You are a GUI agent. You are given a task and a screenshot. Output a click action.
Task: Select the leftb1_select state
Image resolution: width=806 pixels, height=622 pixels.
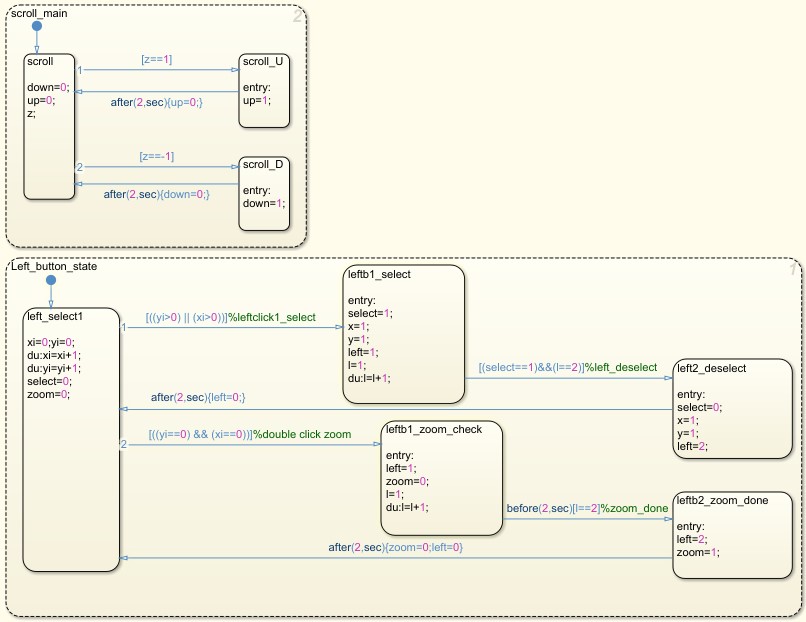click(404, 334)
